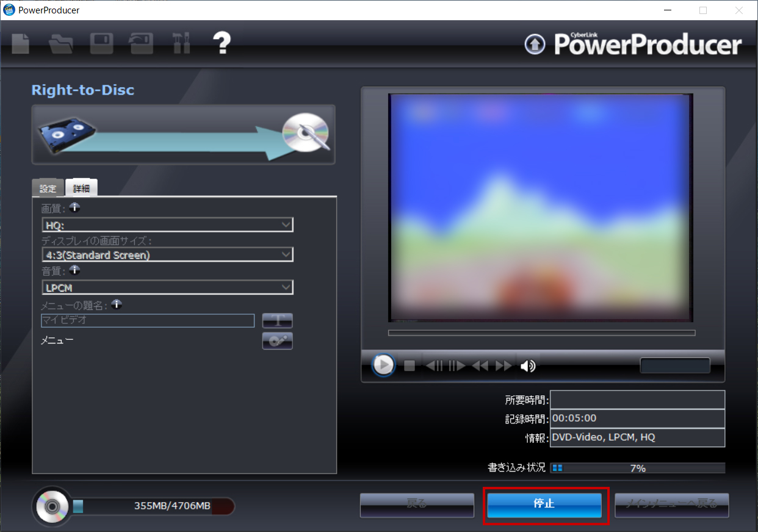
Task: Open the 4:3(Standard Screen) dropdown
Action: 167,254
